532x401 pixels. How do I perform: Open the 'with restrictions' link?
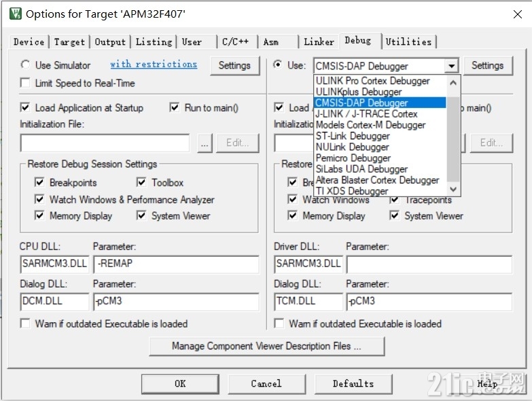(x=154, y=65)
